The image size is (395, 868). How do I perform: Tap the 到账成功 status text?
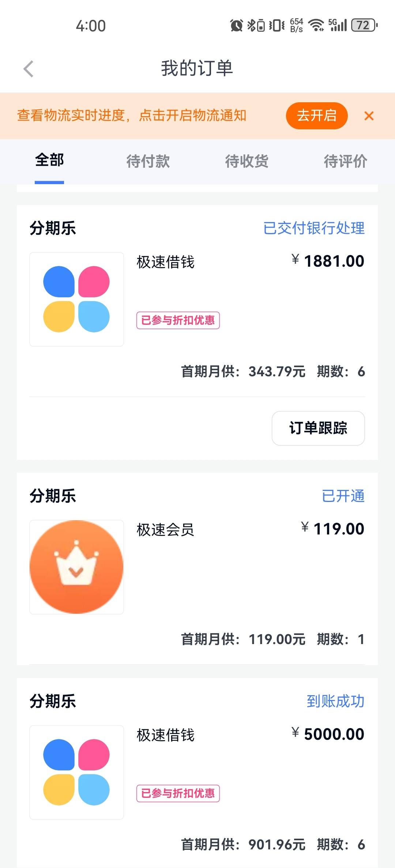pyautogui.click(x=335, y=701)
